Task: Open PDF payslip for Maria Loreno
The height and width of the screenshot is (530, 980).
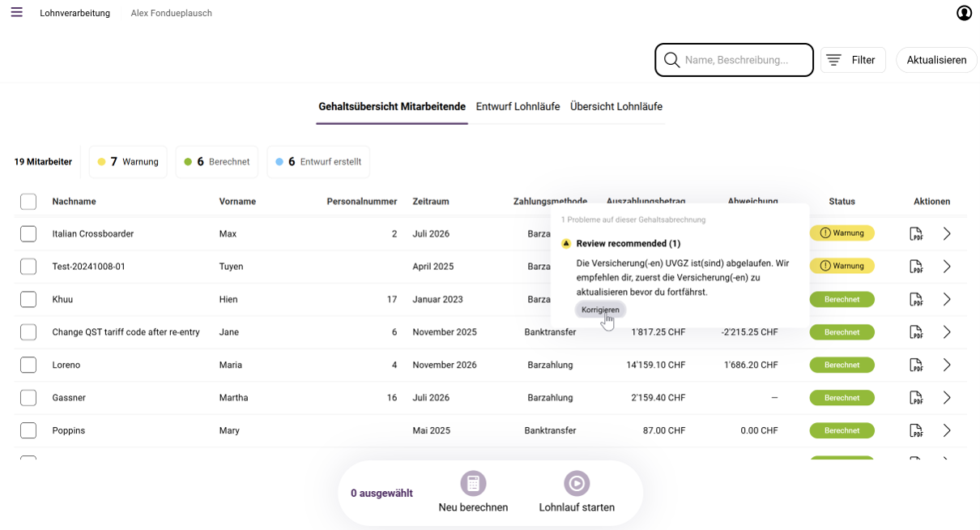Action: (916, 365)
